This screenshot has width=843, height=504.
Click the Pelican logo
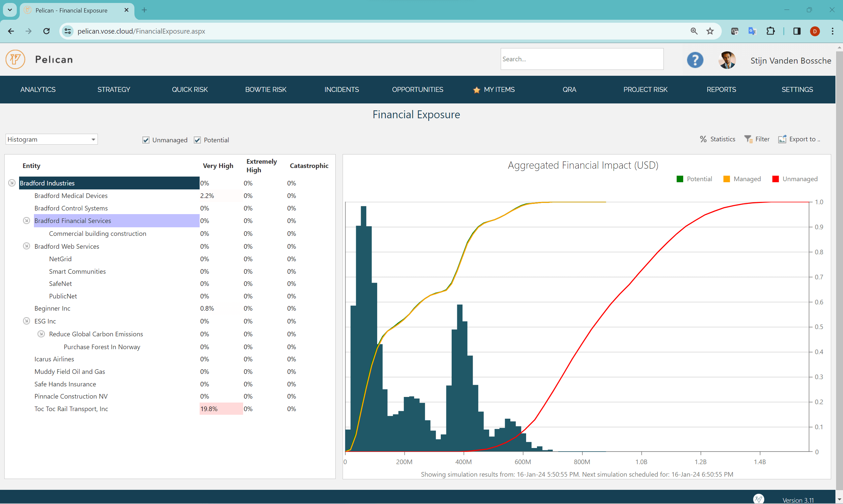pyautogui.click(x=15, y=59)
